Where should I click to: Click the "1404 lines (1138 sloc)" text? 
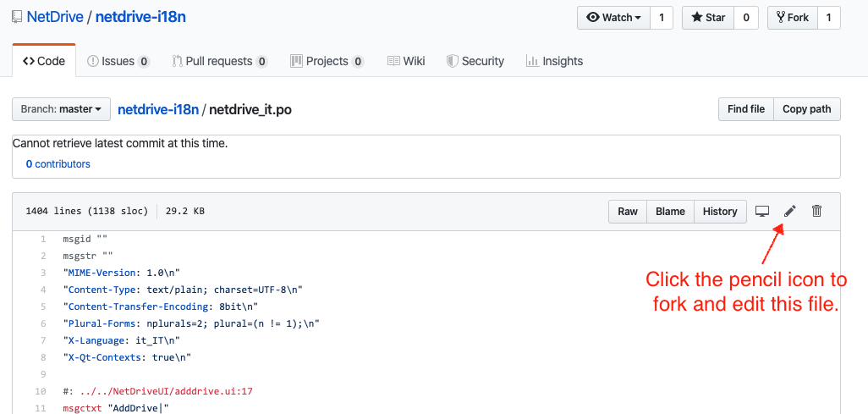87,211
